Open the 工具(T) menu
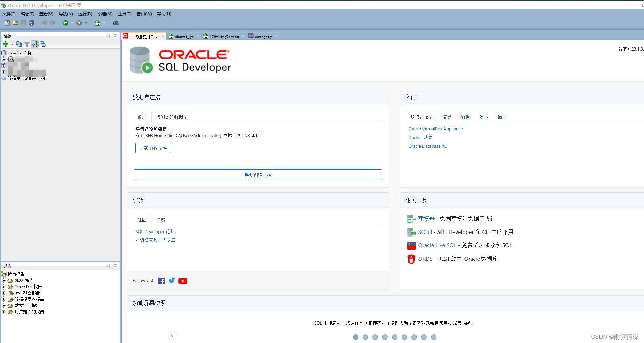The image size is (644, 343). pyautogui.click(x=125, y=14)
